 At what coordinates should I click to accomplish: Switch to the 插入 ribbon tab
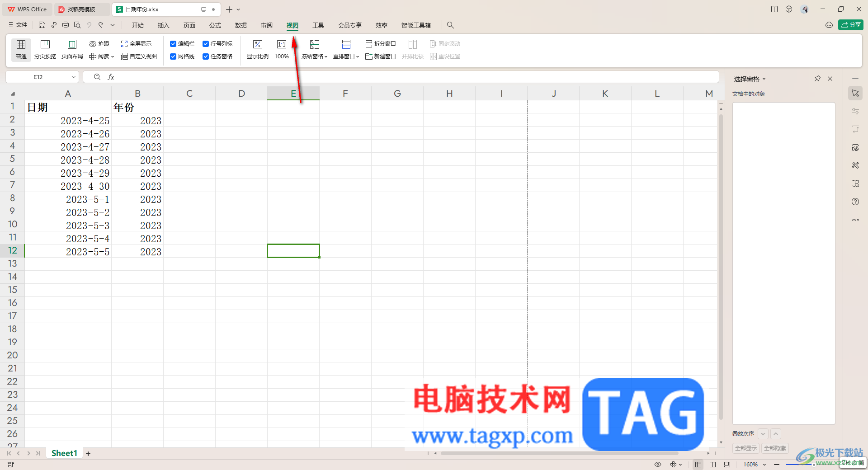tap(163, 25)
